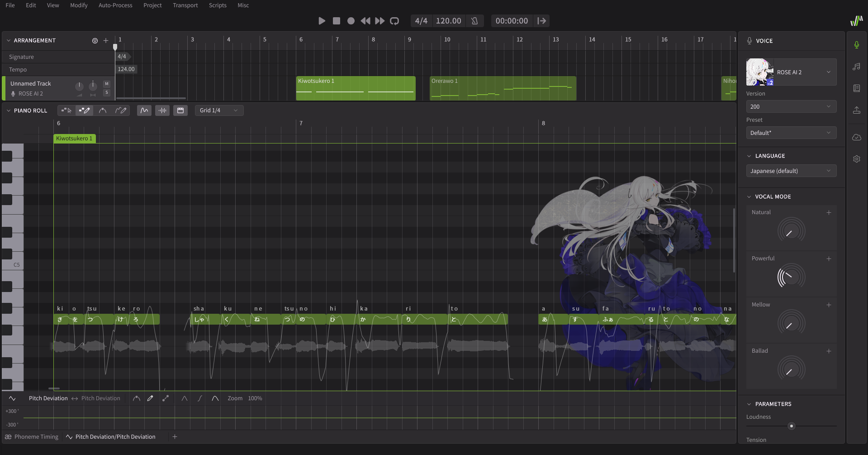868x455 pixels.
Task: Collapse the Language section
Action: point(749,156)
